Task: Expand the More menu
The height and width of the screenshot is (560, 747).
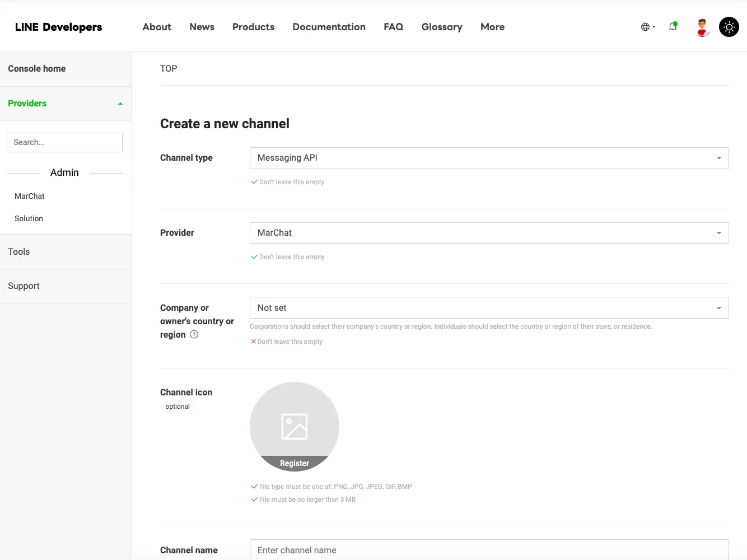Action: [x=492, y=27]
